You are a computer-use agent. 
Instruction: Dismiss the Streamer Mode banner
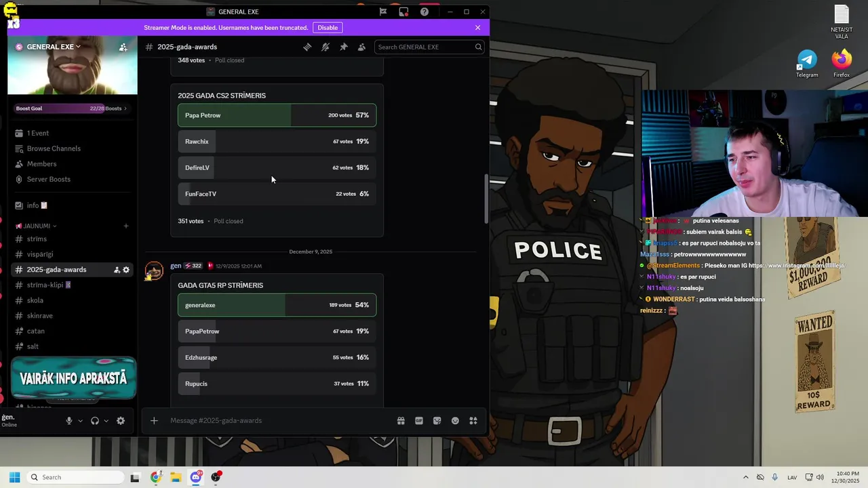pyautogui.click(x=477, y=28)
